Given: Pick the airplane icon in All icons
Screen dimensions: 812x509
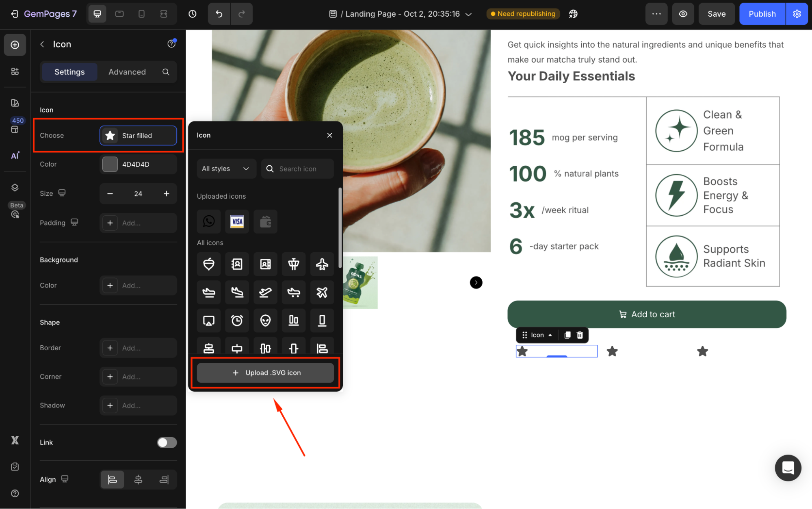Looking at the screenshot, I should point(322,264).
